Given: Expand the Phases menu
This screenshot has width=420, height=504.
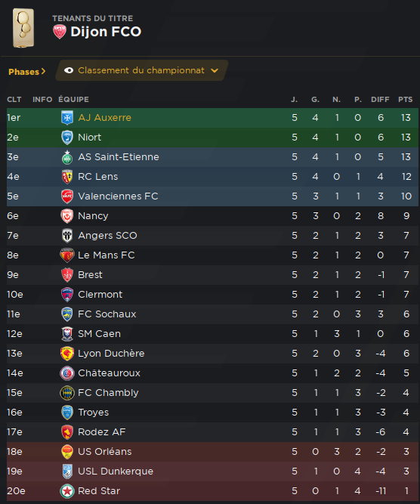Looking at the screenshot, I should tap(27, 72).
